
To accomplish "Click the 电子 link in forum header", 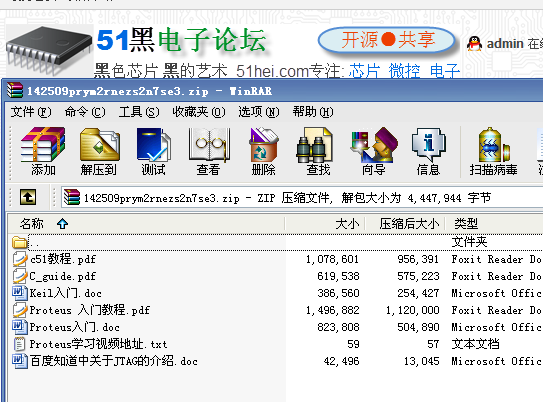I will [x=445, y=71].
